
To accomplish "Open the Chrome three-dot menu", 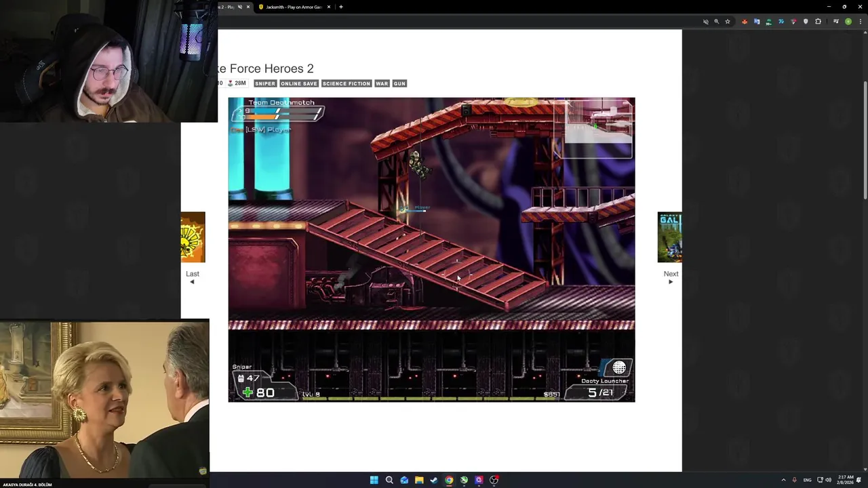I will coord(860,22).
